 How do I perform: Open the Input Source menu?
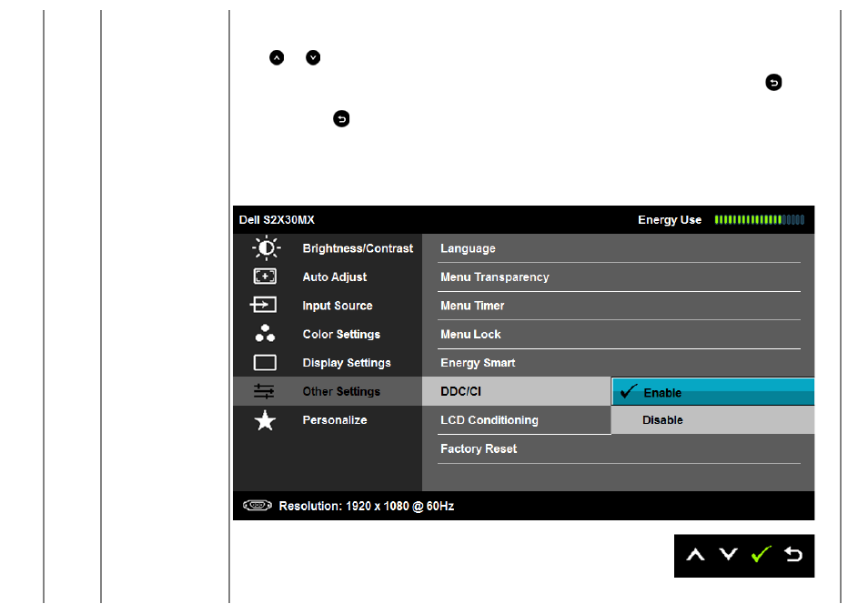click(328, 306)
